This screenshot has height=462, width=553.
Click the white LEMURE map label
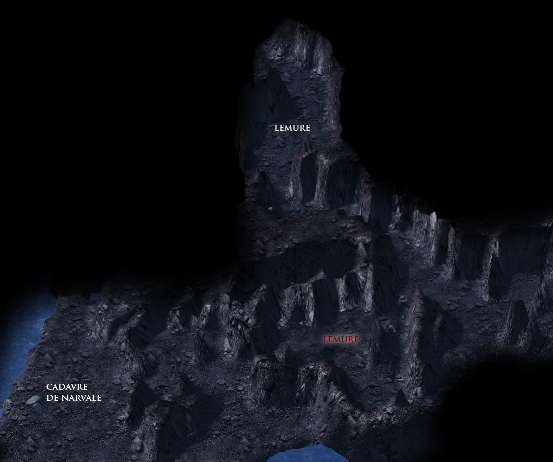pyautogui.click(x=292, y=128)
